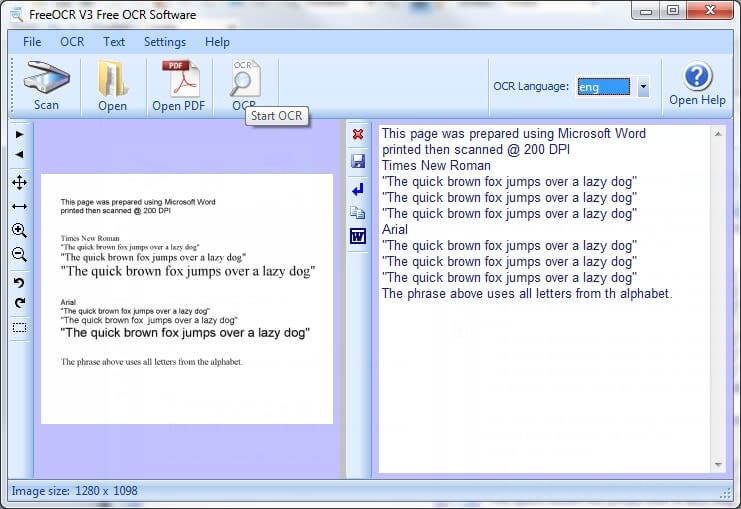
Task: Rotate the image counterclockwise
Action: pos(19,283)
